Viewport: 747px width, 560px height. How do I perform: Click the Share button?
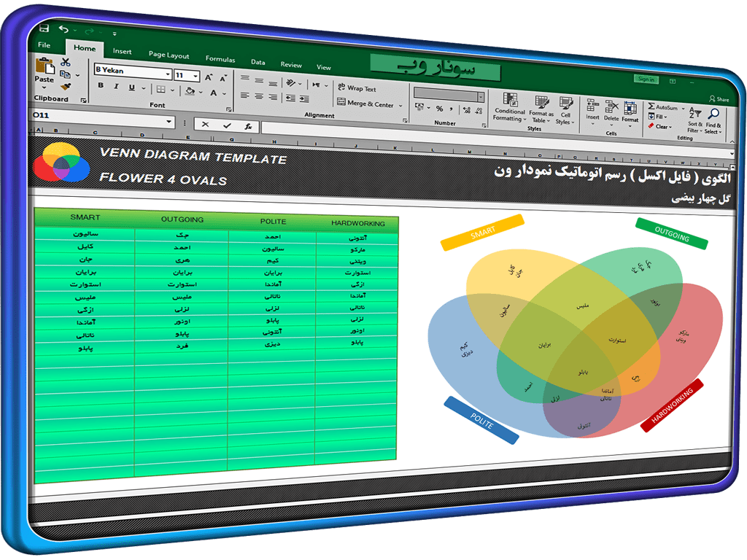coord(719,99)
